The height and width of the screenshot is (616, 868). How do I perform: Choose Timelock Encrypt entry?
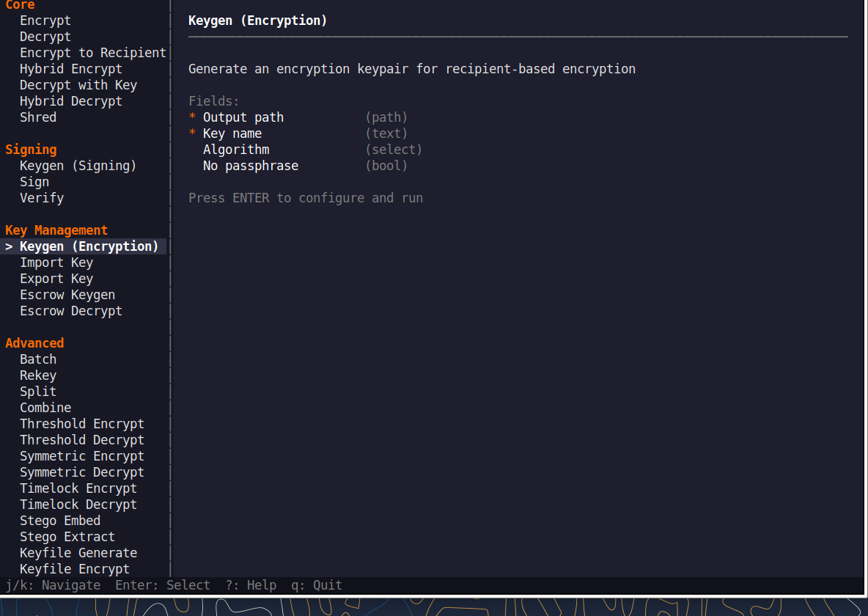[78, 488]
